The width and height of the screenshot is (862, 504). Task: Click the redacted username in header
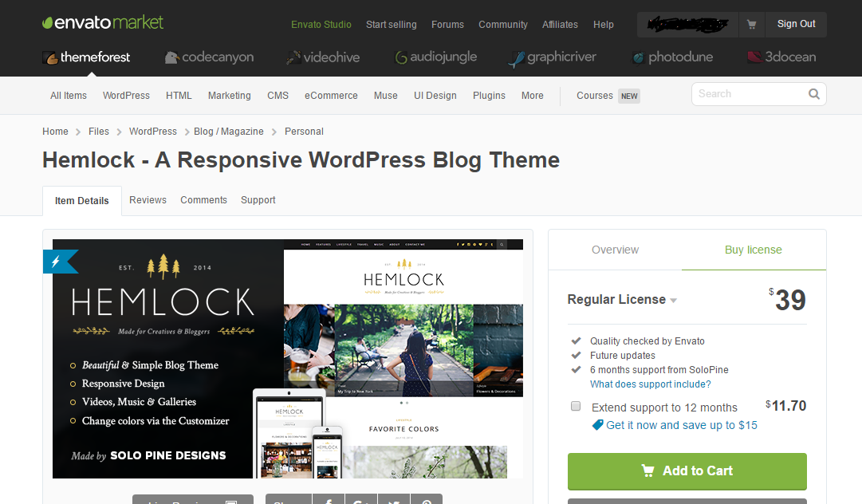point(687,24)
